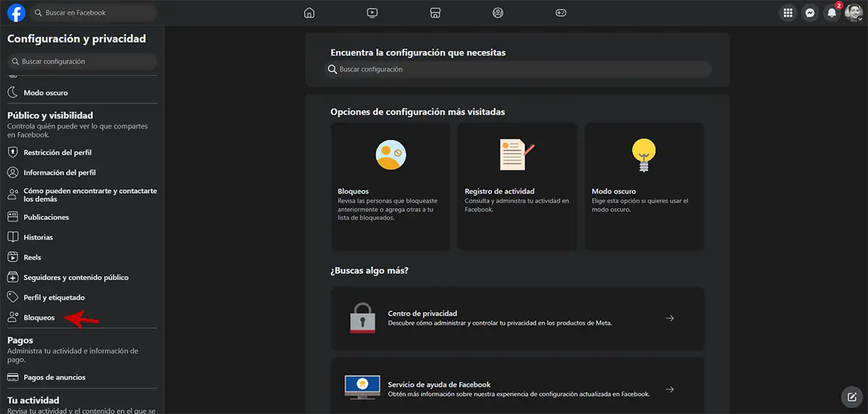Select Seguidores y contenido público

point(75,277)
